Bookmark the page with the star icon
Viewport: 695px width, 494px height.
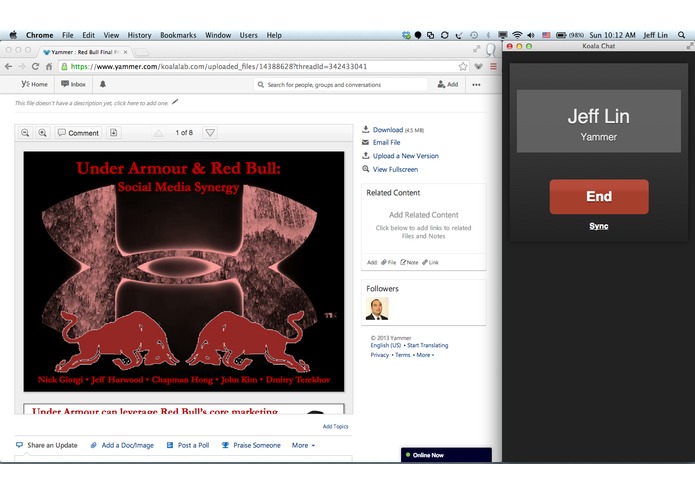tap(463, 66)
